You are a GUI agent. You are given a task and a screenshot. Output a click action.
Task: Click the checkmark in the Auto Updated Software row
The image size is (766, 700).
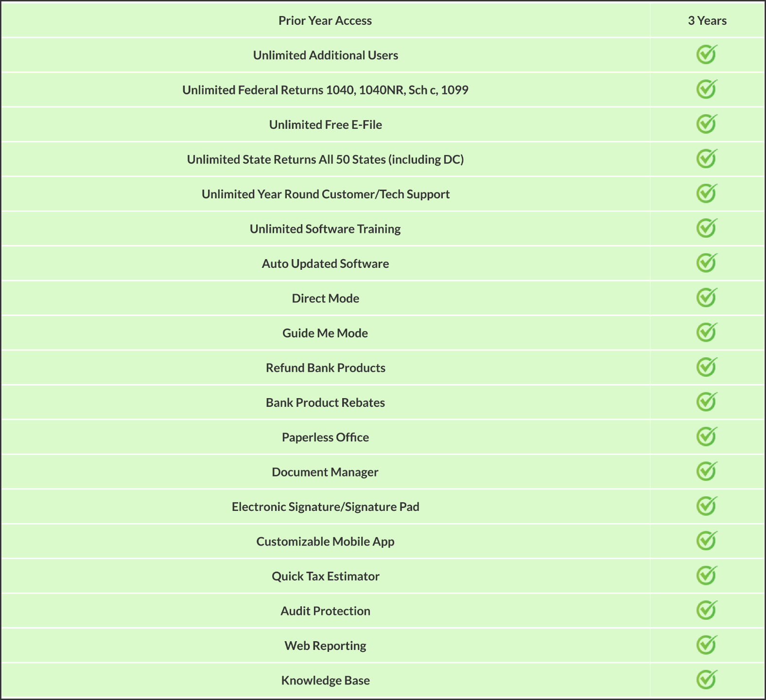pos(707,263)
